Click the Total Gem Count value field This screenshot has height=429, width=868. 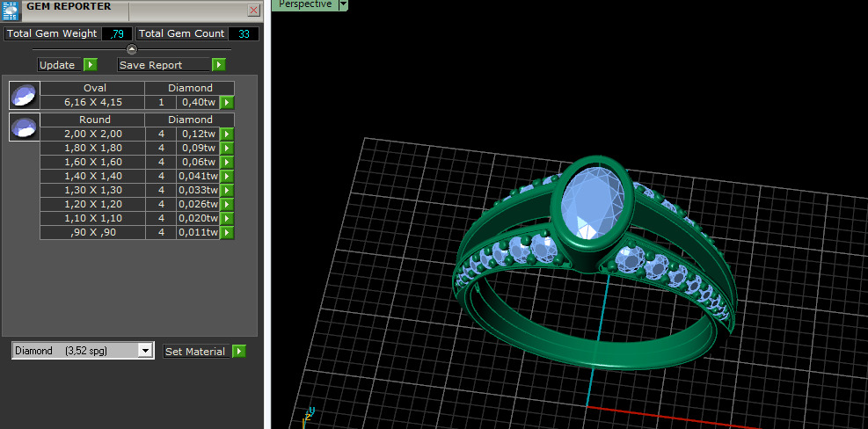point(244,33)
